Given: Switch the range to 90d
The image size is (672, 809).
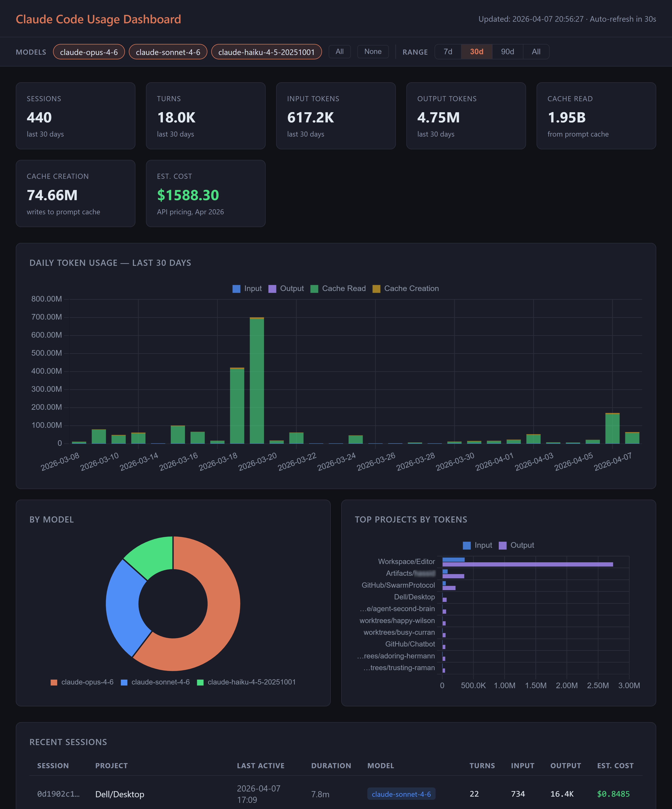Looking at the screenshot, I should (507, 52).
